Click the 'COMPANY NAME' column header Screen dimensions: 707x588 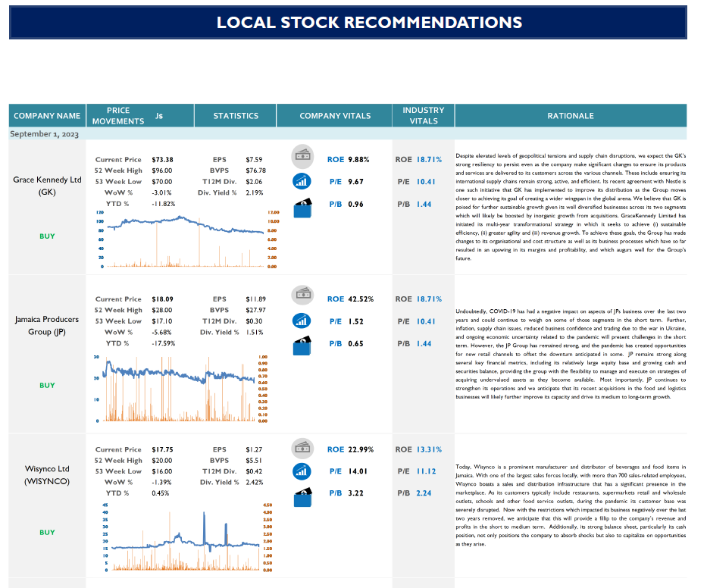[x=47, y=116]
